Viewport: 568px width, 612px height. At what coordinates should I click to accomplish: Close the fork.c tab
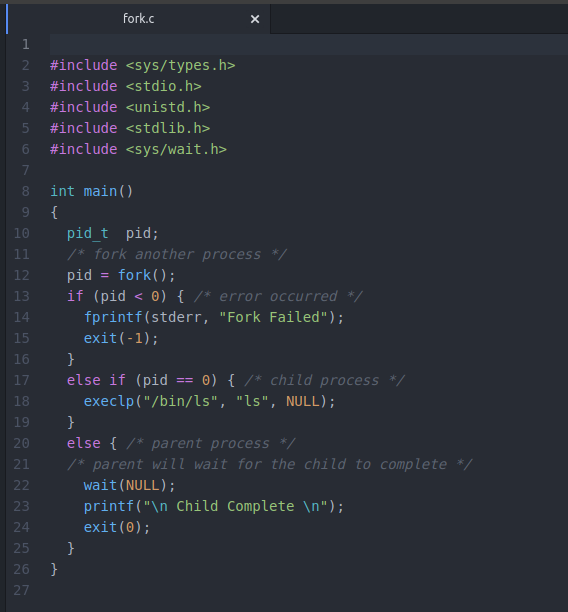(x=255, y=19)
